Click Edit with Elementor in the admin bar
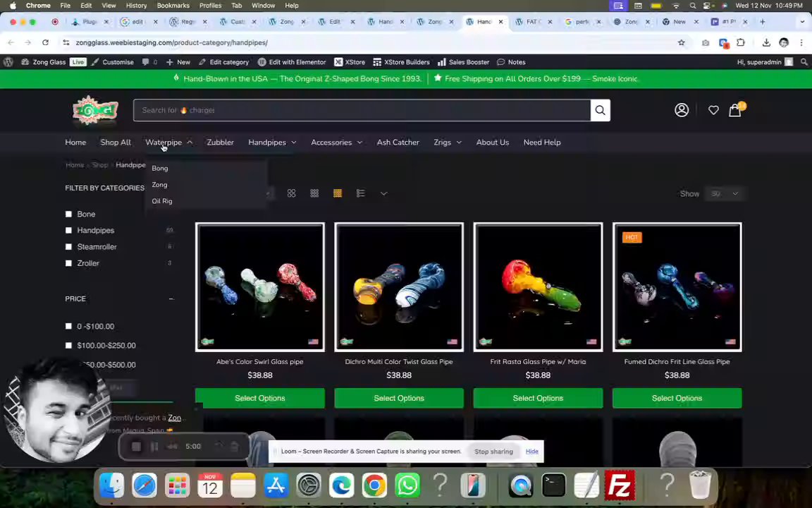This screenshot has width=812, height=508. [292, 62]
